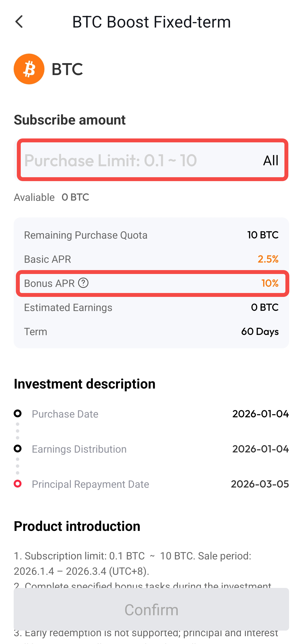Screen dimensions: 302x644
Task: Tap All to subscribe maximum amount
Action: pyautogui.click(x=271, y=160)
